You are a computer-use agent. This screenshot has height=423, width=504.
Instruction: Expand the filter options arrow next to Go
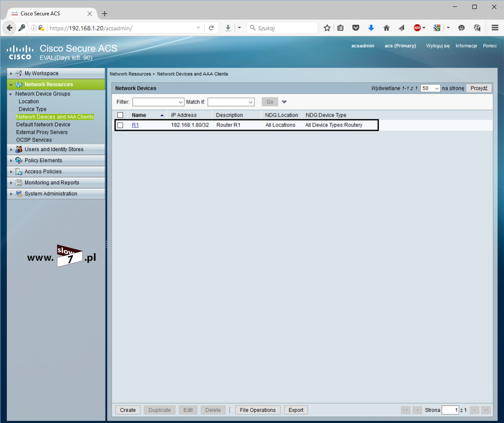point(284,102)
